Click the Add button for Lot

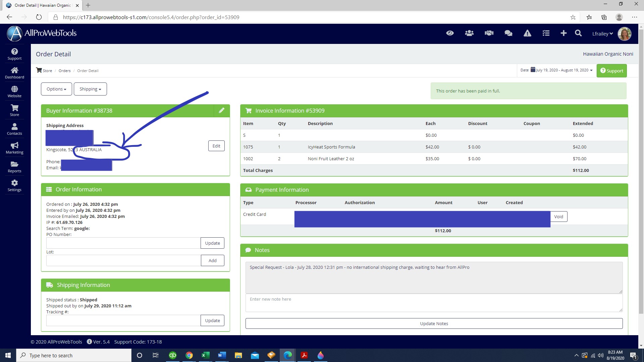pyautogui.click(x=212, y=261)
